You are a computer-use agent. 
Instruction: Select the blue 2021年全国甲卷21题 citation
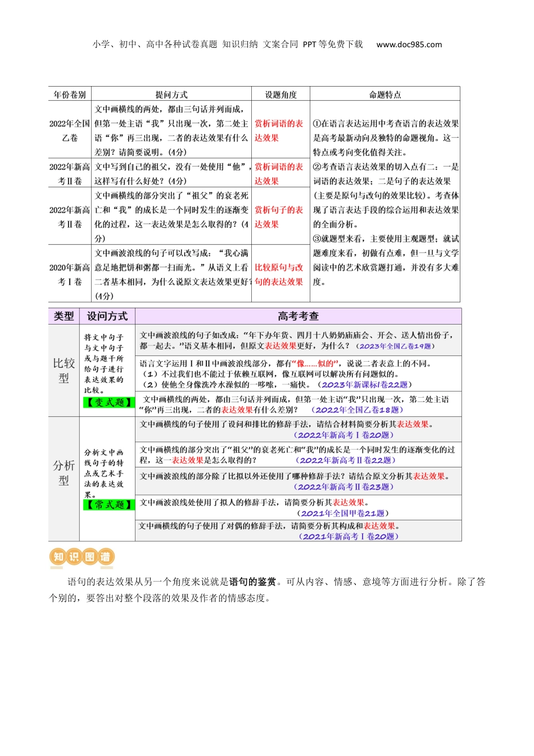coord(343,513)
